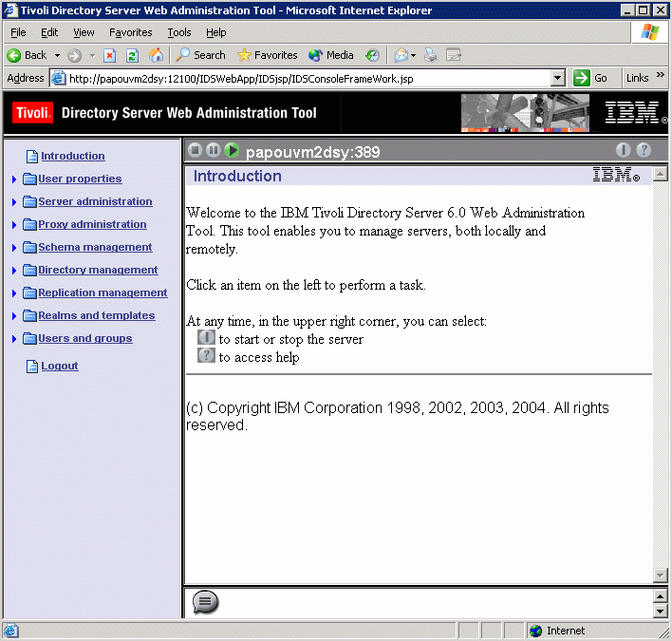Click the Directory management folder icon
Screen dimensions: 672x641
29,270
